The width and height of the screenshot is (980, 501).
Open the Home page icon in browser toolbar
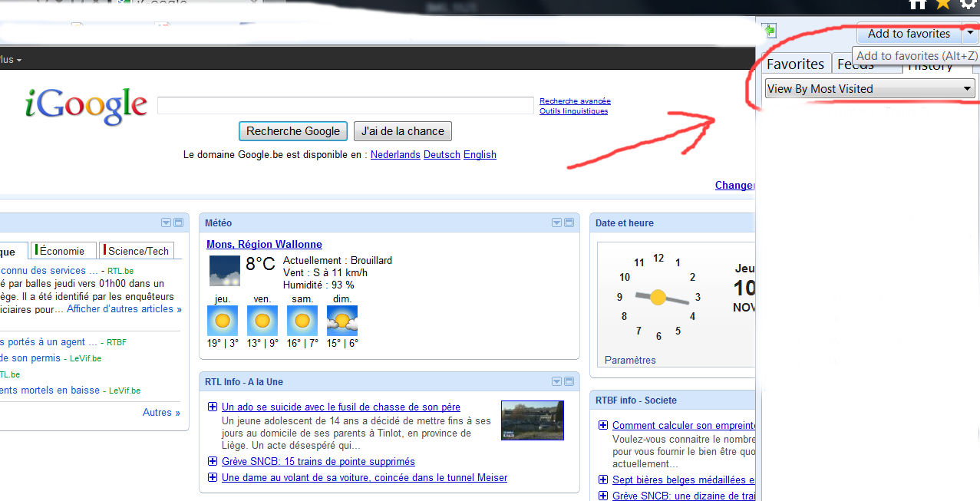[x=917, y=4]
